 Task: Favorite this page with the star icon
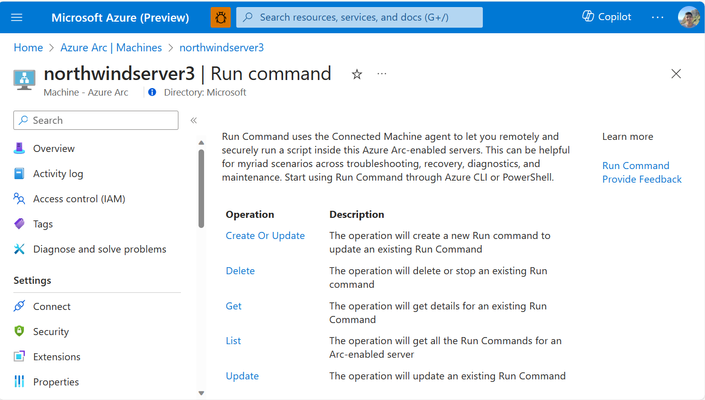tap(357, 74)
